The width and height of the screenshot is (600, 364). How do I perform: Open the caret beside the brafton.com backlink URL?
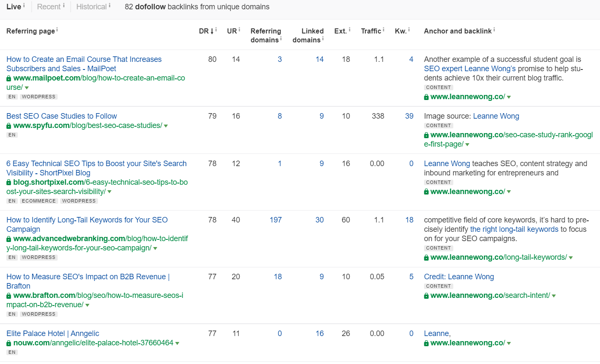pos(87,305)
